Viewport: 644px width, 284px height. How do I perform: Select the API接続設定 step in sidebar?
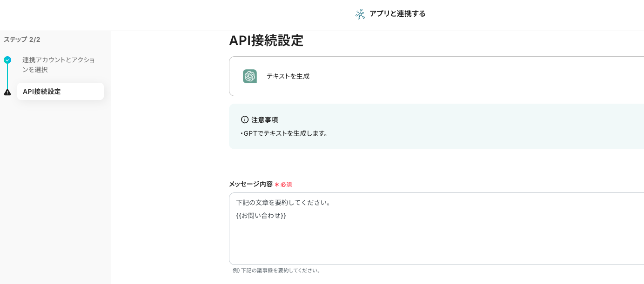click(60, 92)
